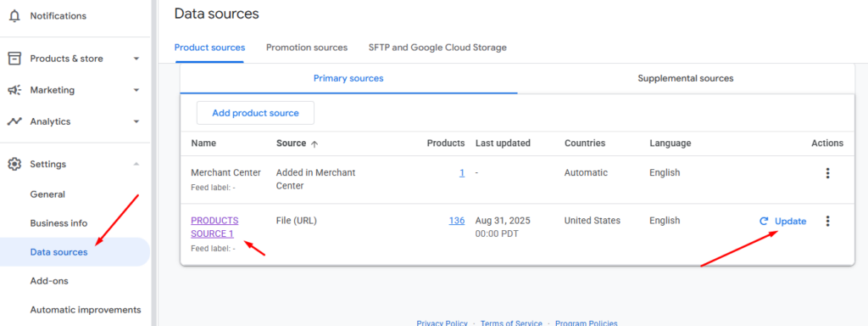
Task: Select the Primary sources tab
Action: (x=348, y=79)
